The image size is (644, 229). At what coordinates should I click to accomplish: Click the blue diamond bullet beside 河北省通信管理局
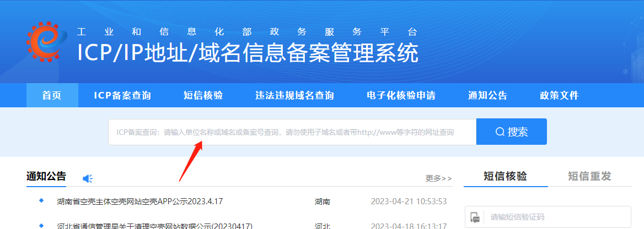click(41, 226)
